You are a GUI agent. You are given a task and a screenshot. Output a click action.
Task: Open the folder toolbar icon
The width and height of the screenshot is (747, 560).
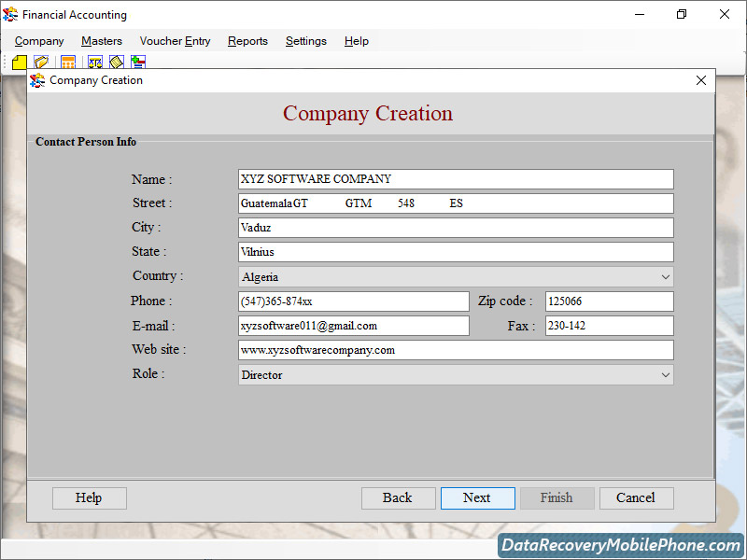coord(41,62)
